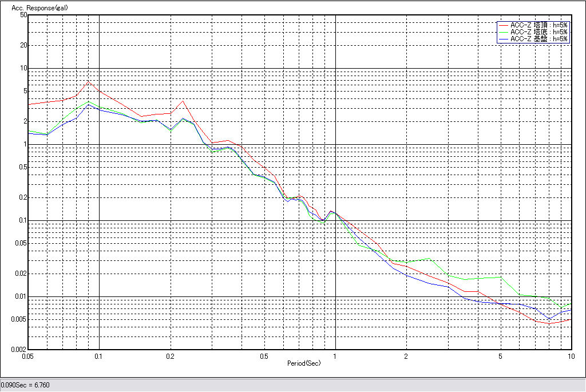Click the 0.05 label on the X axis

tap(28, 356)
